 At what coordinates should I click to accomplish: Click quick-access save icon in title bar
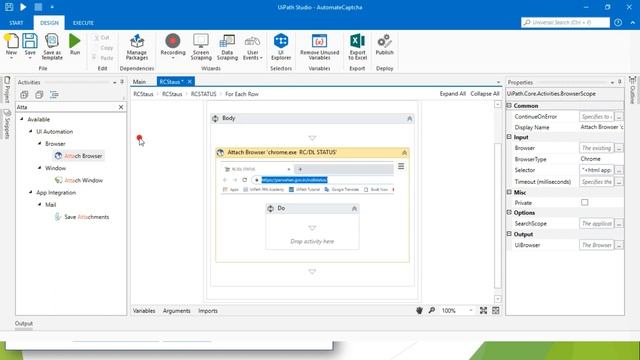(x=9, y=7)
